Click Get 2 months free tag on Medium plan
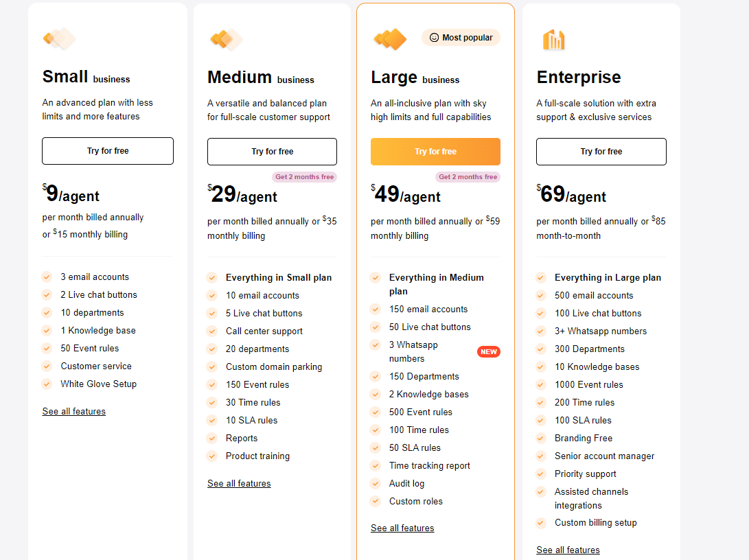This screenshot has width=749, height=560. coord(305,177)
